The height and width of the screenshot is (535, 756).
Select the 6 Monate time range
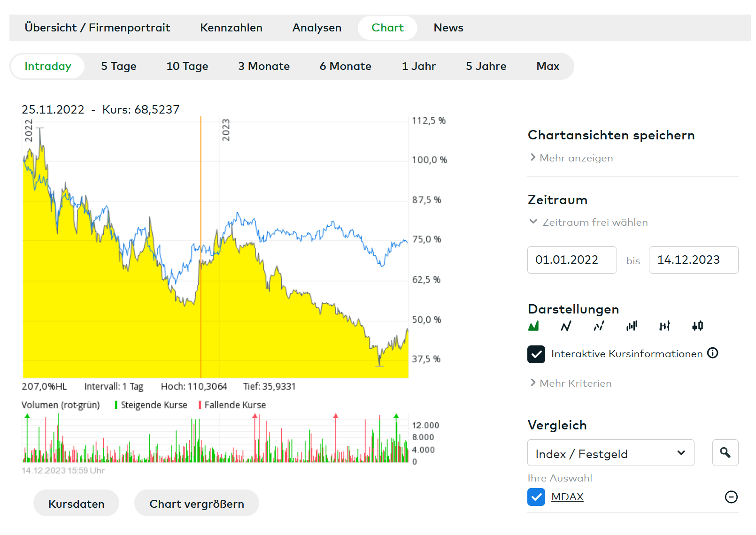(x=345, y=66)
